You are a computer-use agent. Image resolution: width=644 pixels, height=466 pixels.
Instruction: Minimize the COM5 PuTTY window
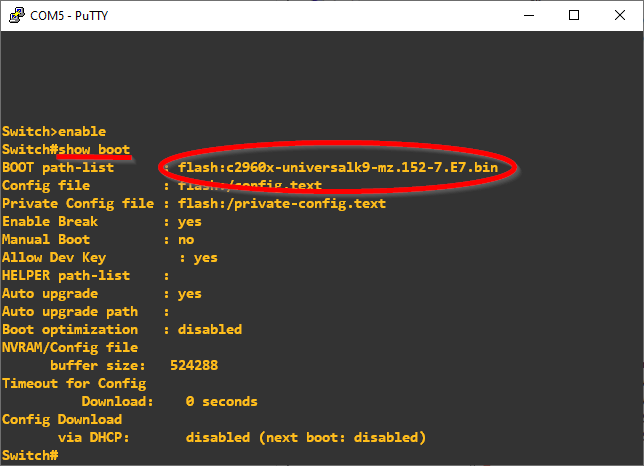(x=528, y=15)
